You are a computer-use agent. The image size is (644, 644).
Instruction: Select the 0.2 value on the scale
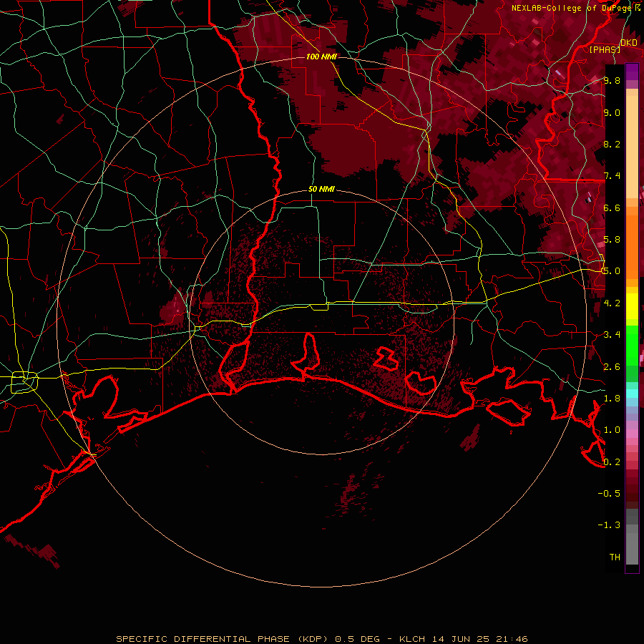click(x=612, y=462)
